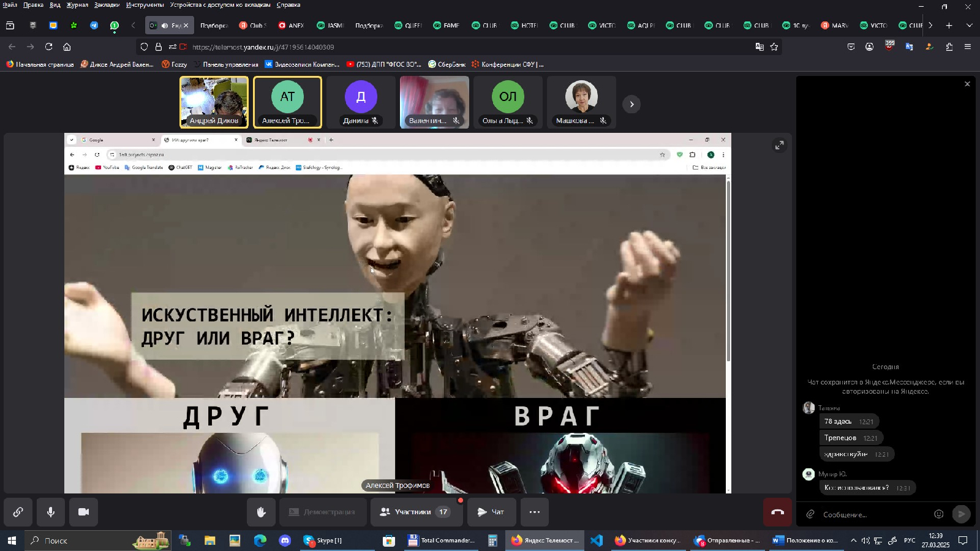Turn off your camera
Viewport: 980px width, 551px height.
(x=83, y=512)
